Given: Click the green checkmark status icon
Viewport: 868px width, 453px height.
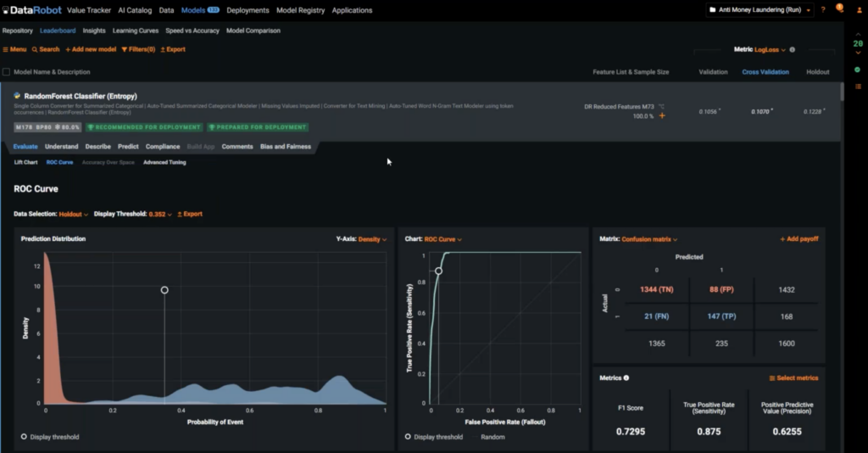Looking at the screenshot, I should pyautogui.click(x=858, y=70).
